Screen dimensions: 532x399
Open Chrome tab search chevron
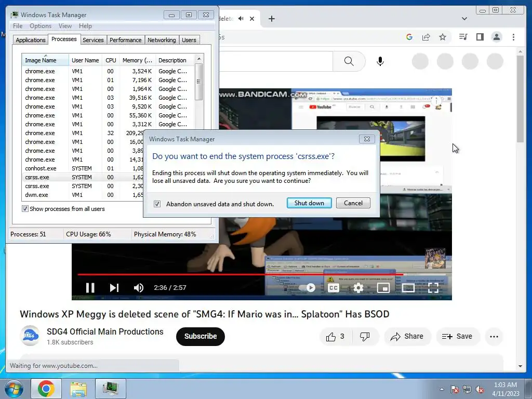(x=464, y=19)
